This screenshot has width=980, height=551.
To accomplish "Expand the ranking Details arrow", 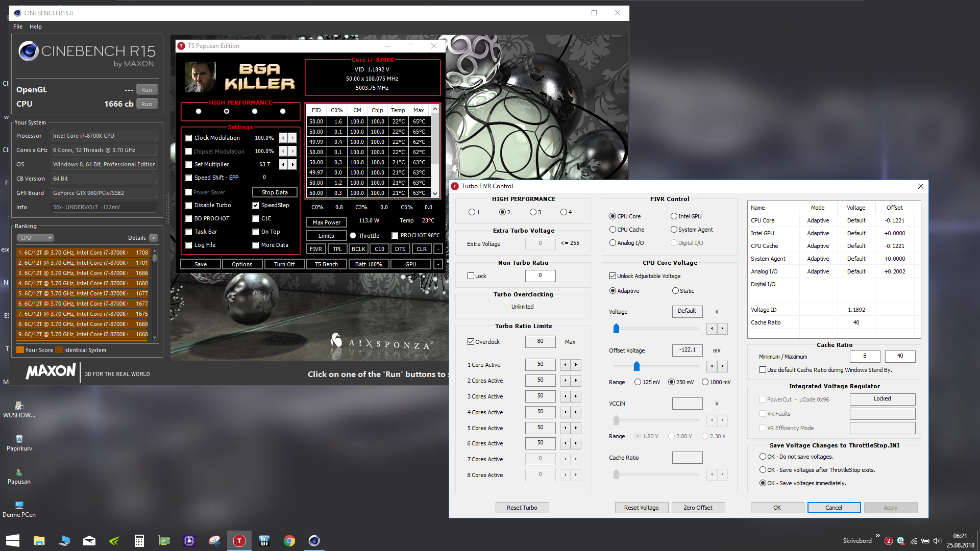I will [x=154, y=238].
